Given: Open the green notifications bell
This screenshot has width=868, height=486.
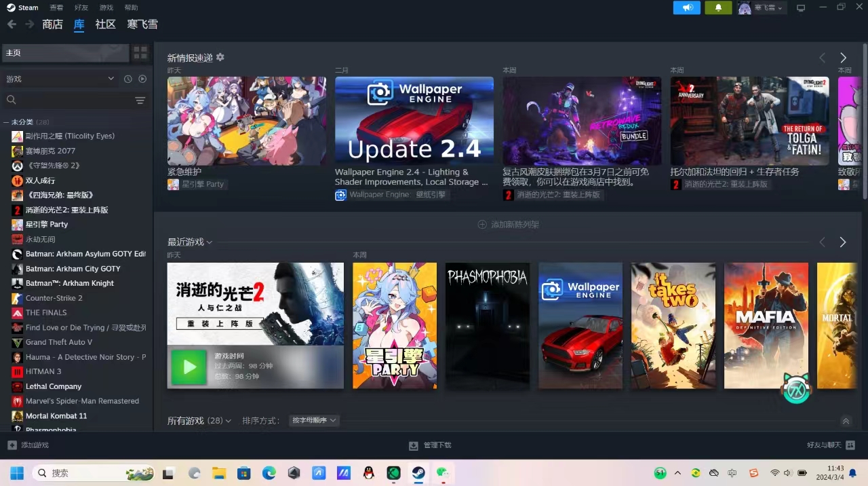Looking at the screenshot, I should coord(718,7).
